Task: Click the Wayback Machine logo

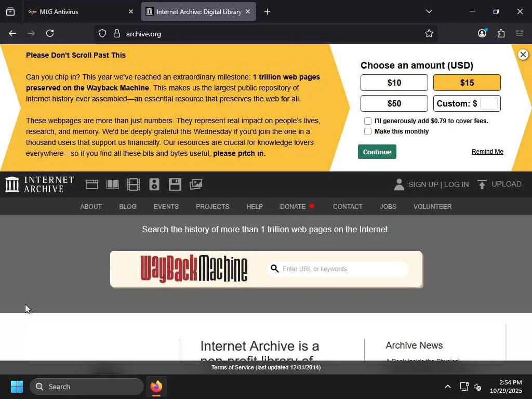Action: pos(194,269)
